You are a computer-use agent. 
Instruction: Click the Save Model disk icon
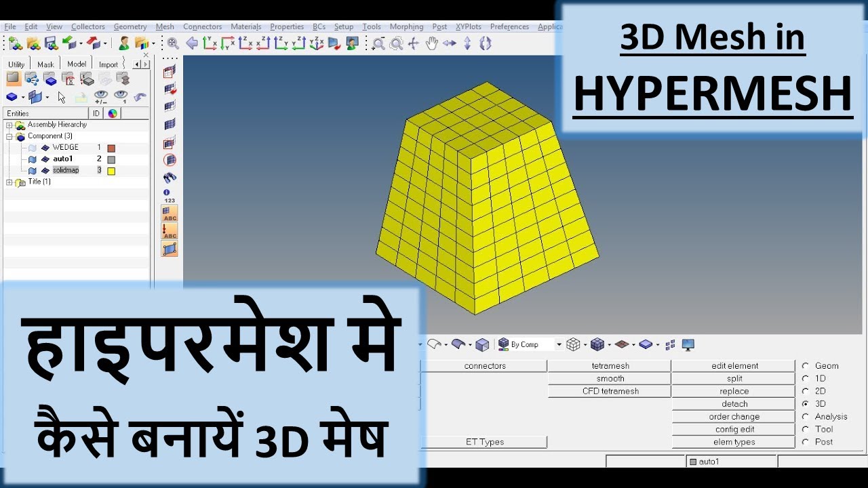50,43
